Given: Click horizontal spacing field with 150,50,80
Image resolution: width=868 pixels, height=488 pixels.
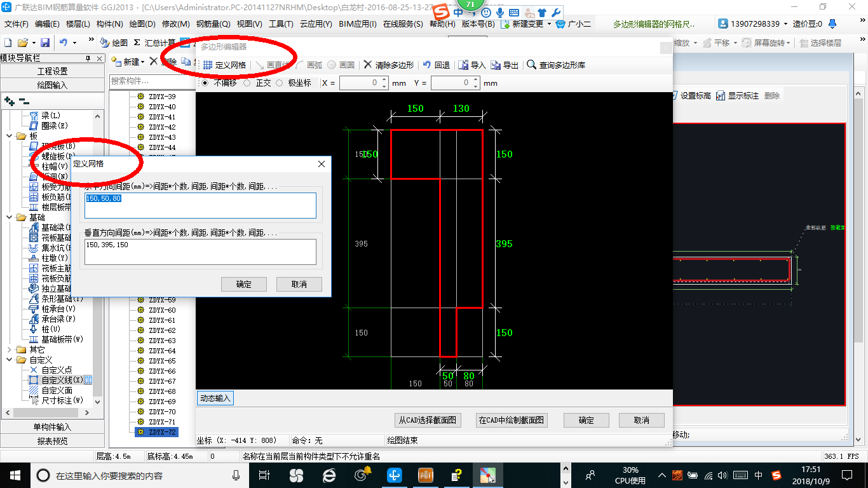Looking at the screenshot, I should click(200, 205).
